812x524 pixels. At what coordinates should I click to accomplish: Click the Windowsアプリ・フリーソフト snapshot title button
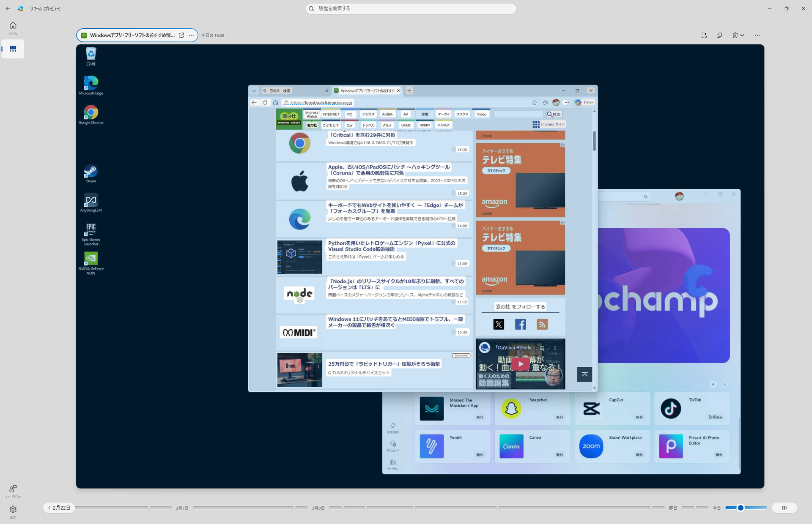click(x=132, y=35)
